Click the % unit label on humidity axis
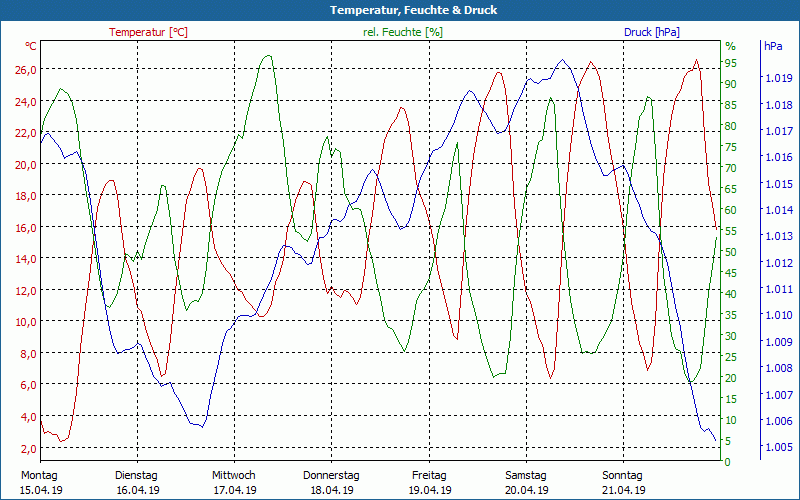800x500 pixels. tap(730, 46)
